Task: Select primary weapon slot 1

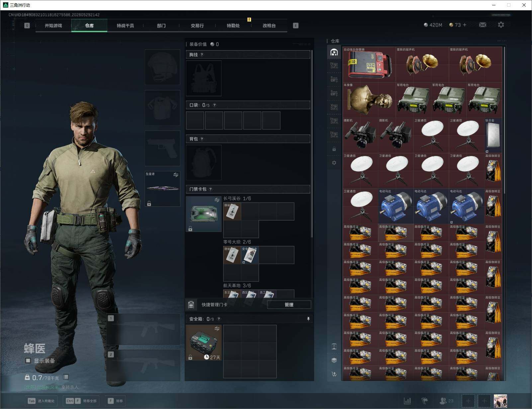Action: pos(143,329)
